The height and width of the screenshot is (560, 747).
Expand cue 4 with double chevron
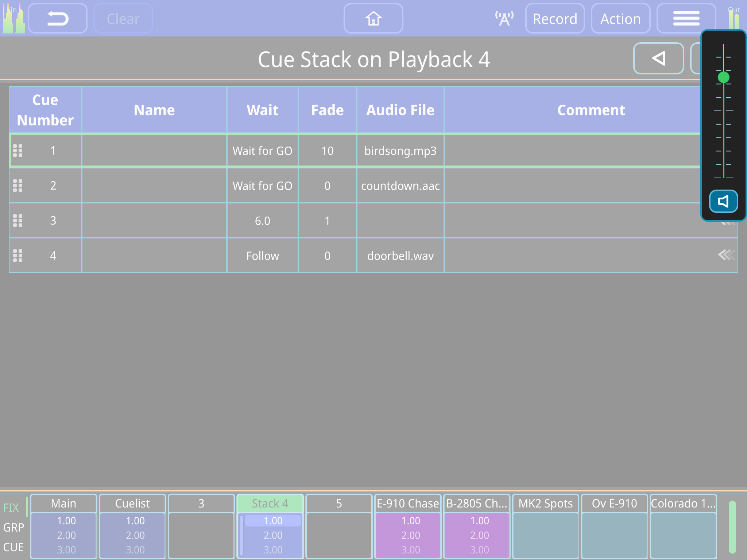tap(726, 255)
